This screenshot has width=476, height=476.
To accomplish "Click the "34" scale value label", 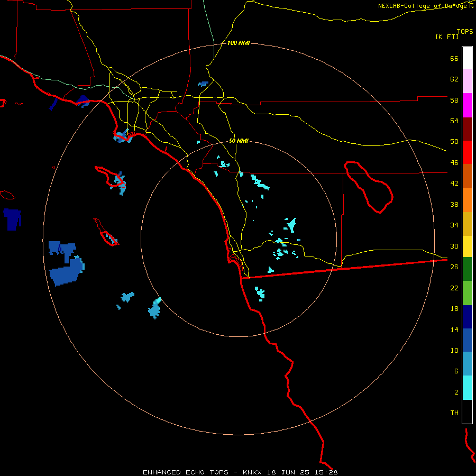I will click(454, 225).
